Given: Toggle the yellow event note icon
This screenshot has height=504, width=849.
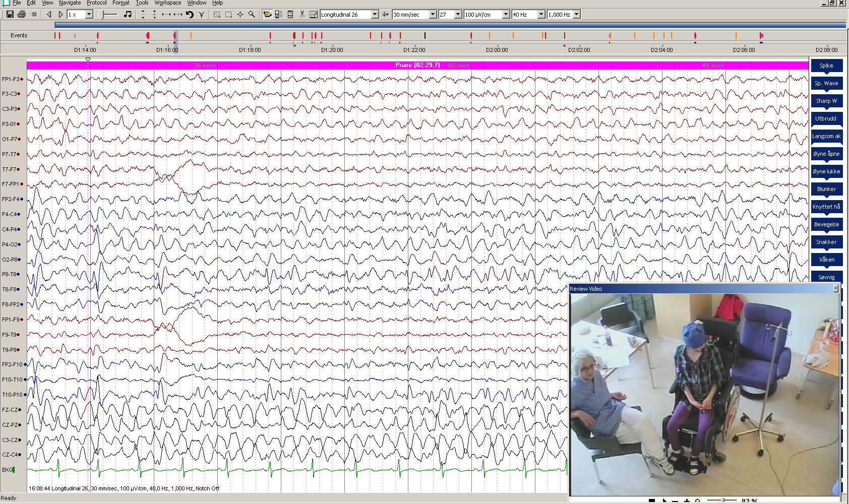Looking at the screenshot, I should click(x=267, y=15).
